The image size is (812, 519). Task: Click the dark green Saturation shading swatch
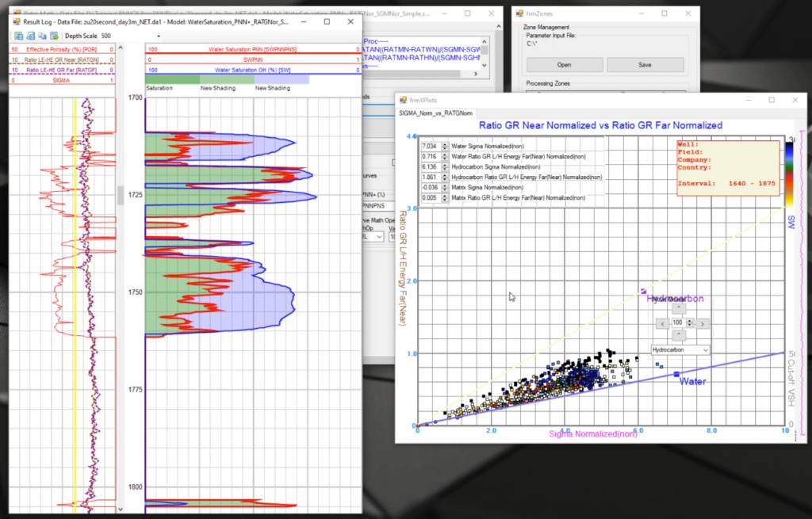click(172, 80)
